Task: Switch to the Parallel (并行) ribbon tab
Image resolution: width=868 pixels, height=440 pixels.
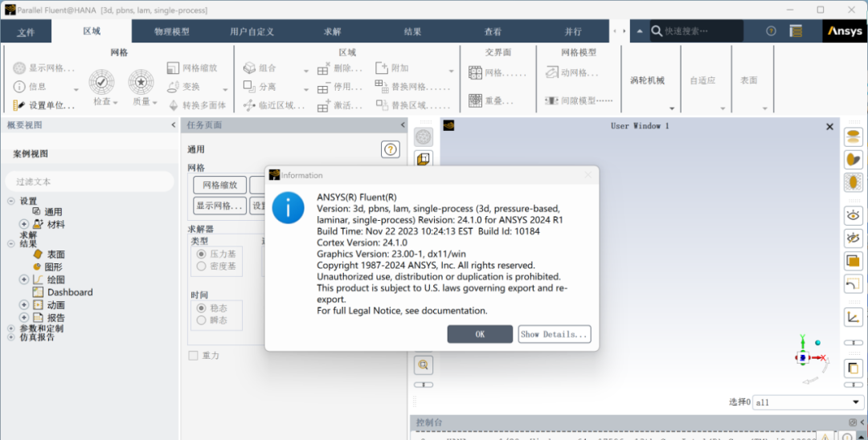Action: (x=573, y=31)
